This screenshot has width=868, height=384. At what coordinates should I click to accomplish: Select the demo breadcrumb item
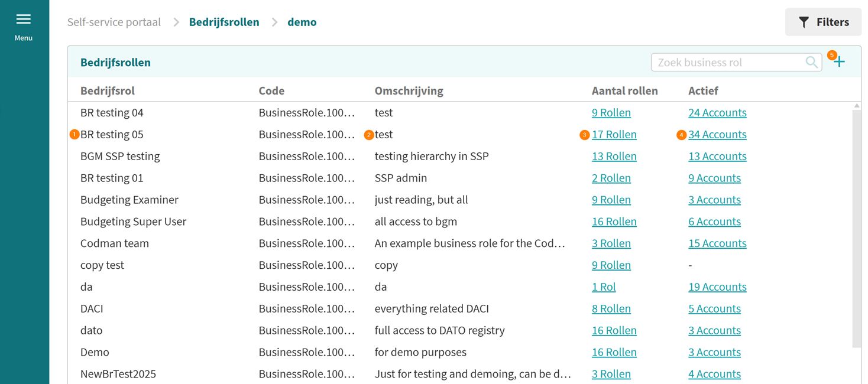click(x=302, y=22)
